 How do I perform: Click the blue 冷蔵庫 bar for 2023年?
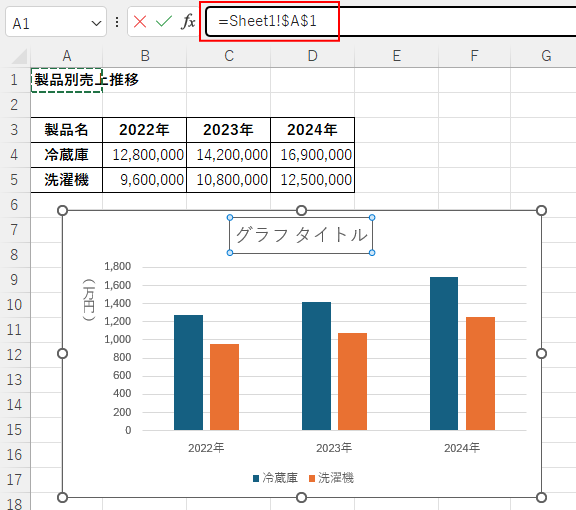click(x=316, y=366)
